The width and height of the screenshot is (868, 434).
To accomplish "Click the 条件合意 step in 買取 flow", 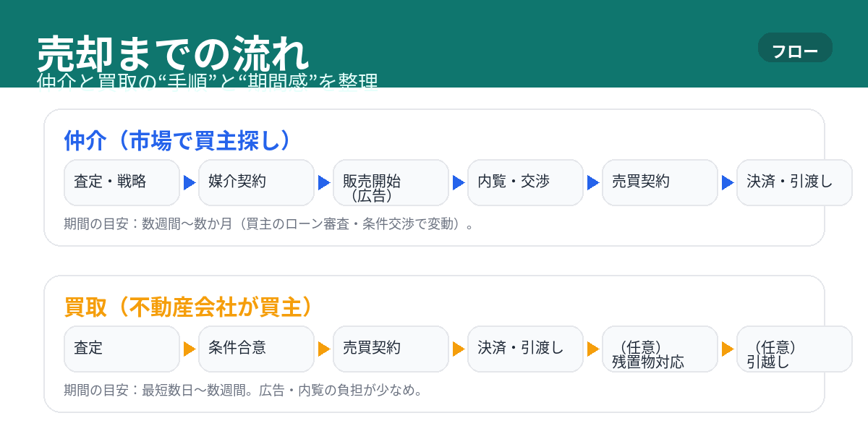I will [x=256, y=349].
